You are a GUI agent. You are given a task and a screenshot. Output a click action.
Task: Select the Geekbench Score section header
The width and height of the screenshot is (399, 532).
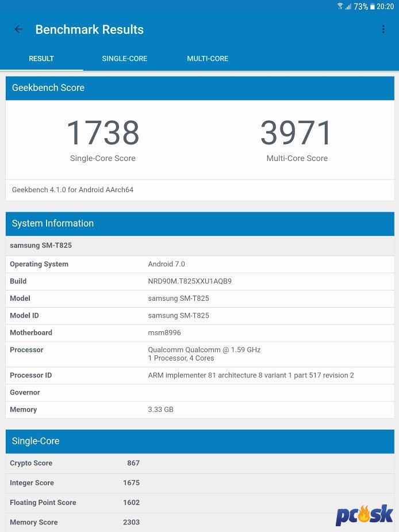[x=199, y=88]
